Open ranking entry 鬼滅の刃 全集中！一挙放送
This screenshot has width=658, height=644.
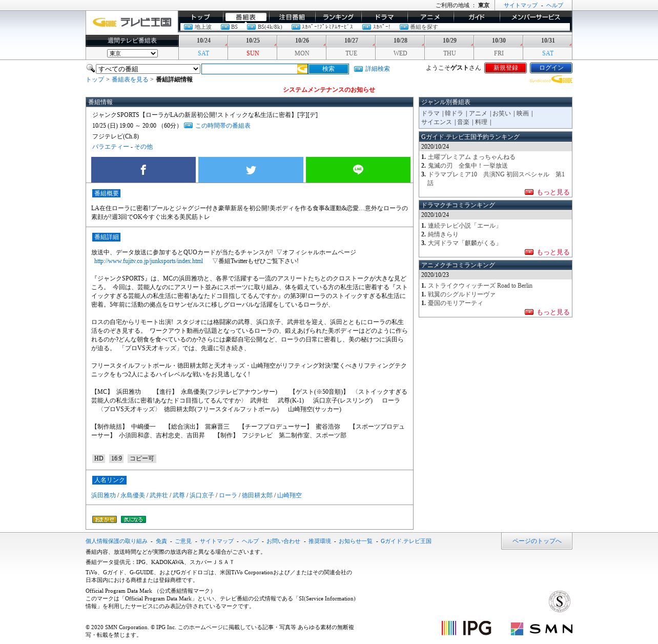(x=468, y=166)
